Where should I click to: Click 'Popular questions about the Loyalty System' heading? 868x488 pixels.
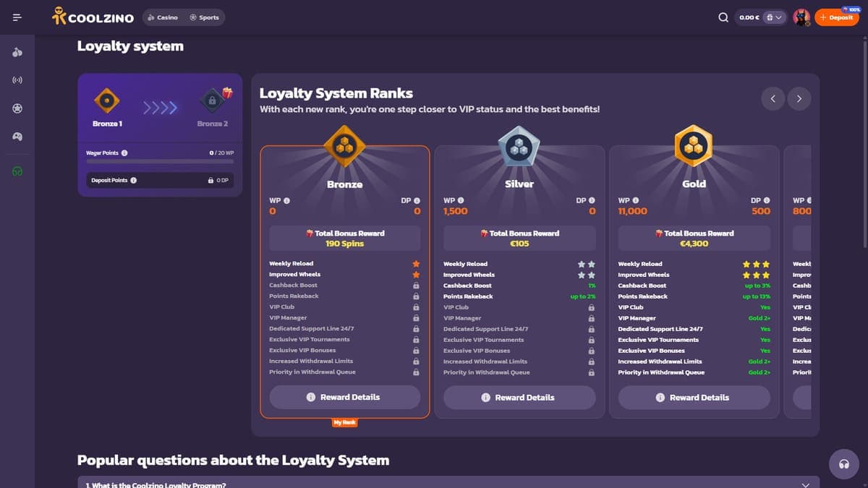tap(233, 461)
